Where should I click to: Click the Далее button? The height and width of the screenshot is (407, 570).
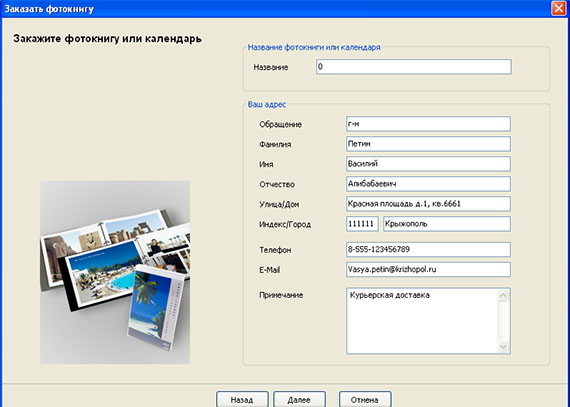pos(299,399)
